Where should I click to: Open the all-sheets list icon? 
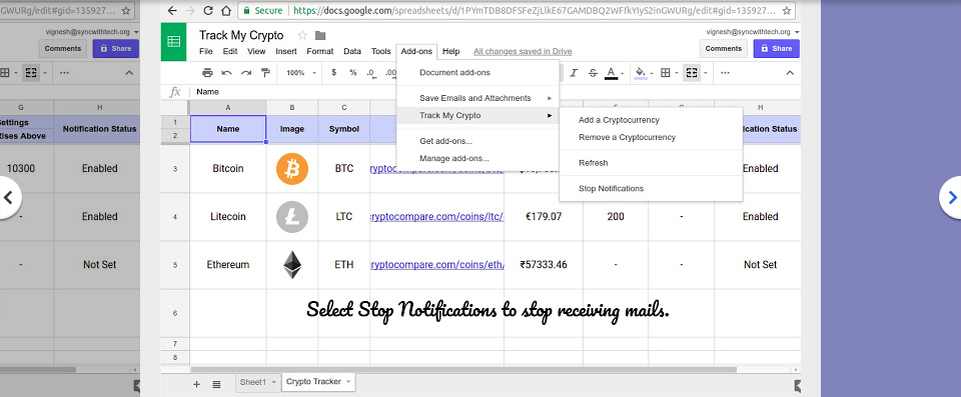[216, 384]
